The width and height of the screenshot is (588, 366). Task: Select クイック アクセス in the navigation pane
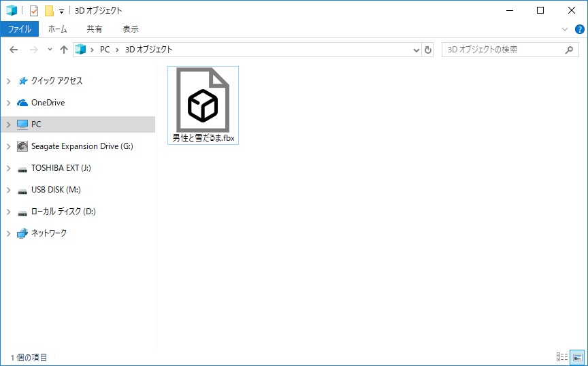[56, 81]
